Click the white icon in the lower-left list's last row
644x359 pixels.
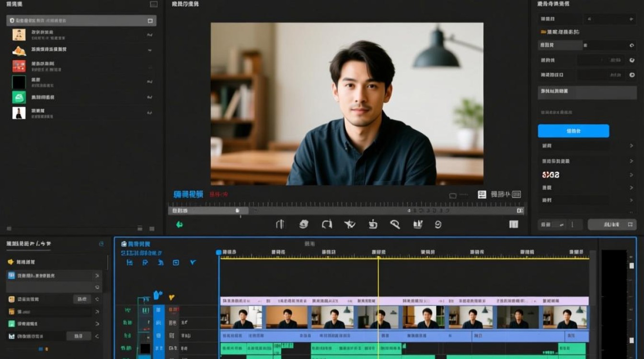[x=11, y=337]
